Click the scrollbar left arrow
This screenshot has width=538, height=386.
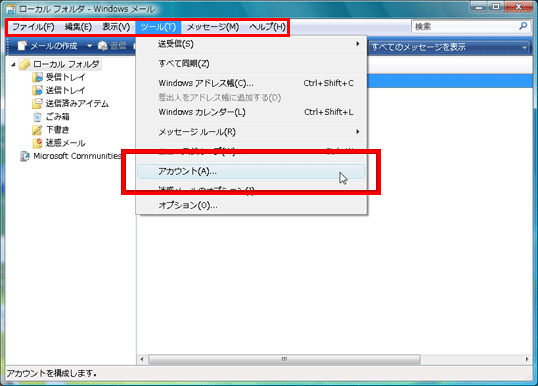[142, 359]
